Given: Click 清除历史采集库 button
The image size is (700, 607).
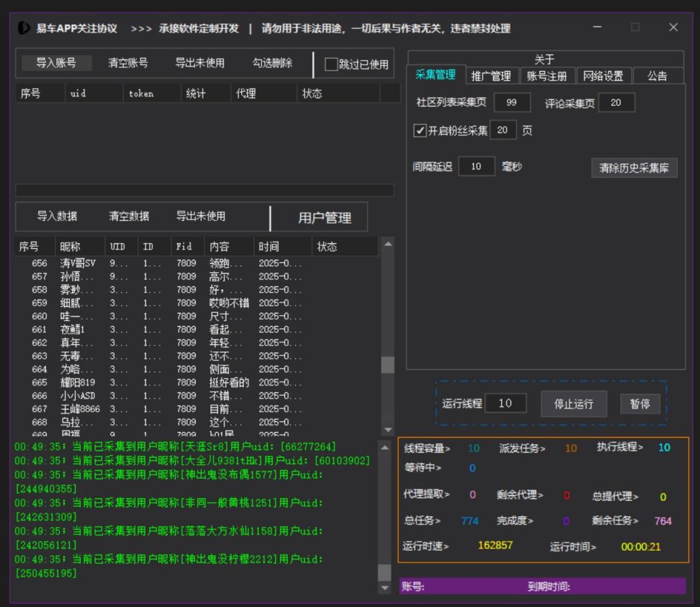Looking at the screenshot, I should (x=634, y=168).
